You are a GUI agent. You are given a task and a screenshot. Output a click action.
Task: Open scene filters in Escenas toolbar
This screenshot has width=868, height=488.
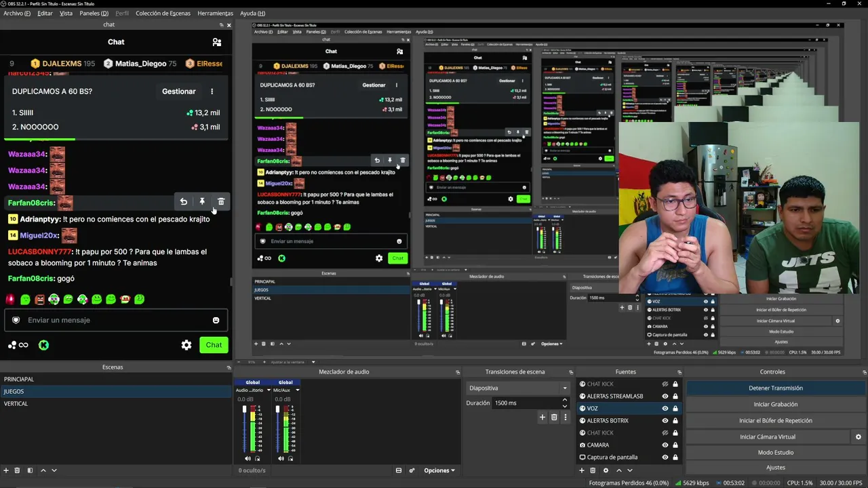coord(30,470)
